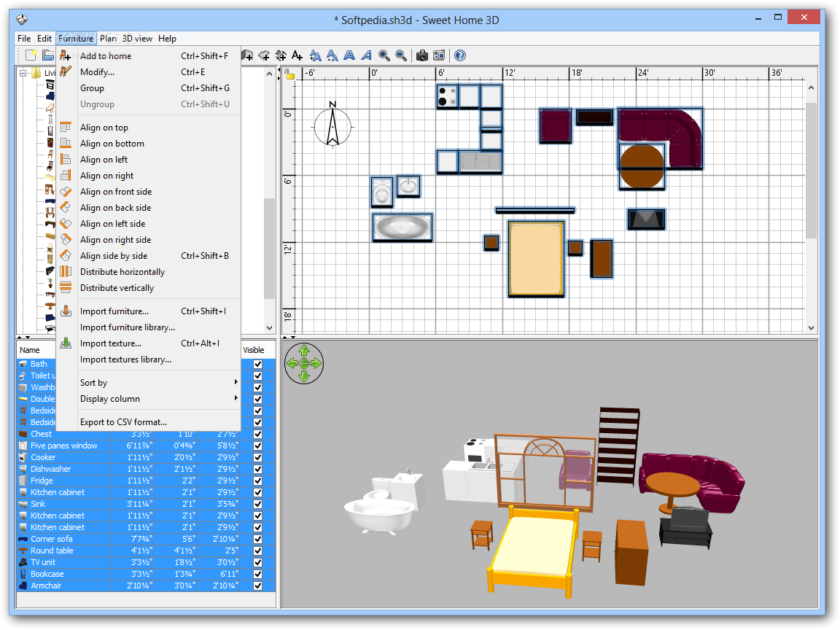This screenshot has width=840, height=630.
Task: Hide the Round table via its checkbox
Action: tap(257, 551)
